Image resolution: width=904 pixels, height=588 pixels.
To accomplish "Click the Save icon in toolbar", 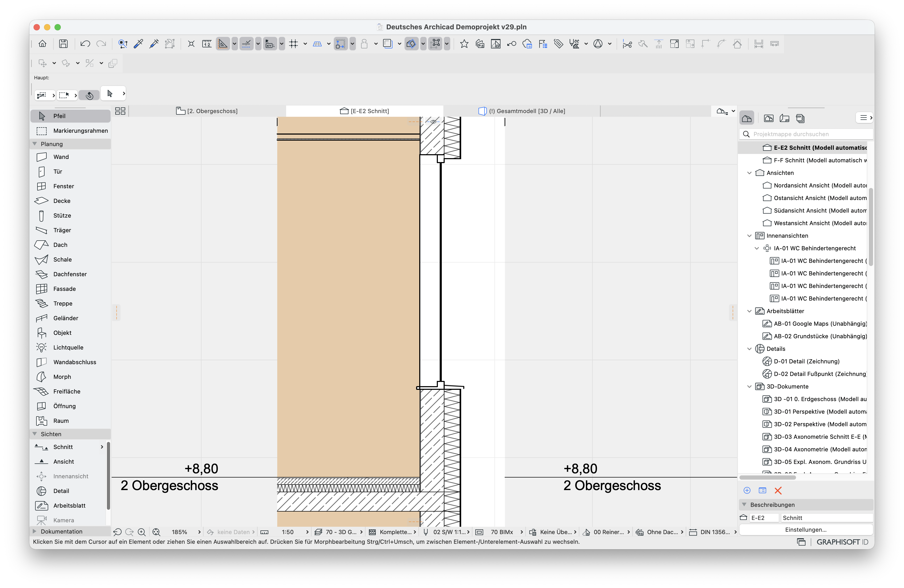I will (x=63, y=44).
